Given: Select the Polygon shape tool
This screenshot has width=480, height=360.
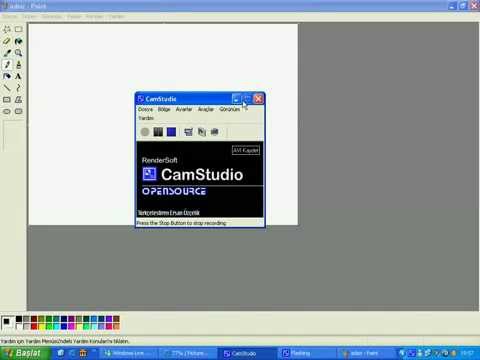Looking at the screenshot, I should 19,100.
